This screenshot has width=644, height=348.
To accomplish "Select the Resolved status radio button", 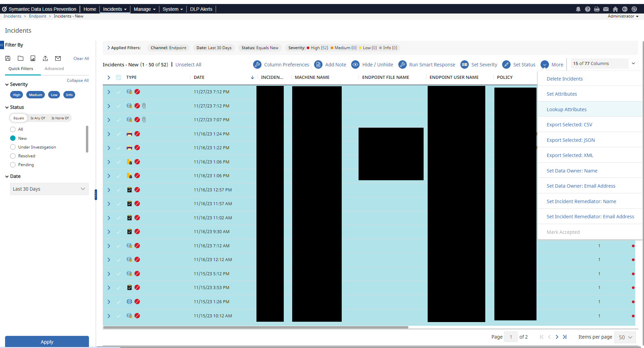I will tap(13, 156).
